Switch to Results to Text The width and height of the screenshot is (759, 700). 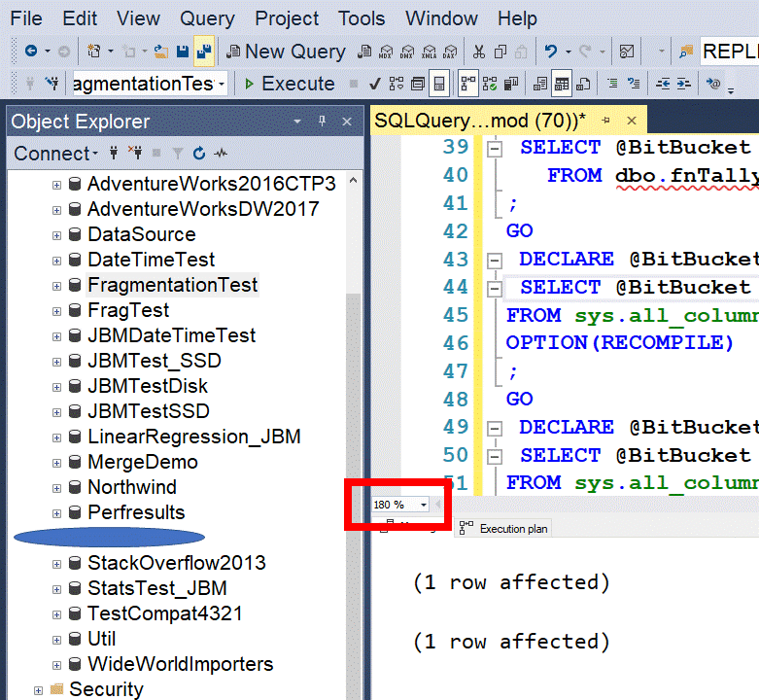[x=539, y=85]
